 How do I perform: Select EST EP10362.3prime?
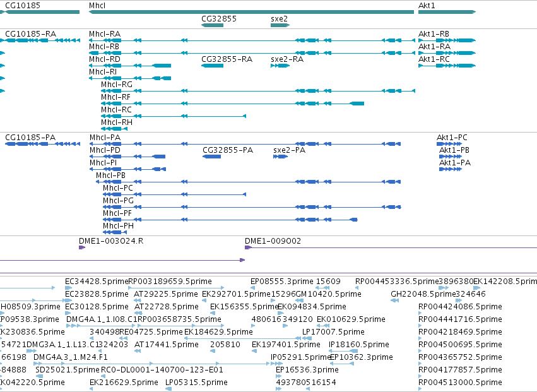pos(342,364)
